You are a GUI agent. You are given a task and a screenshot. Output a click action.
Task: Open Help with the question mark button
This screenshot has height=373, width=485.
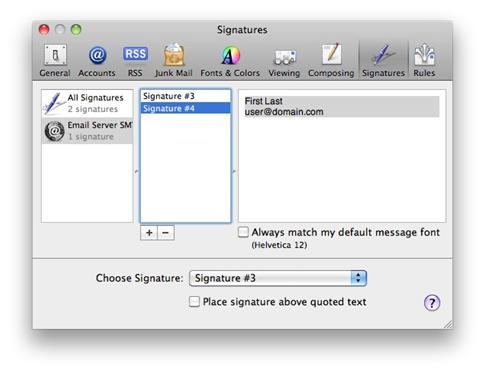(x=432, y=303)
